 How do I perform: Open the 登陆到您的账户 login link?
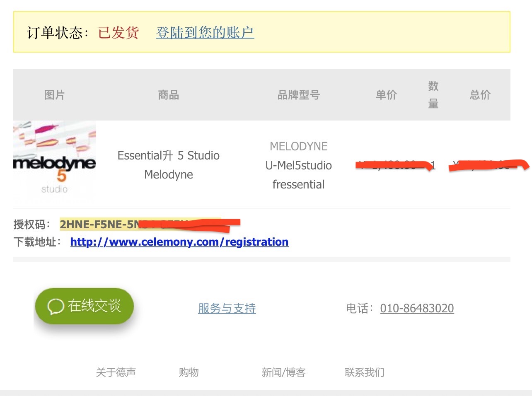pyautogui.click(x=205, y=32)
